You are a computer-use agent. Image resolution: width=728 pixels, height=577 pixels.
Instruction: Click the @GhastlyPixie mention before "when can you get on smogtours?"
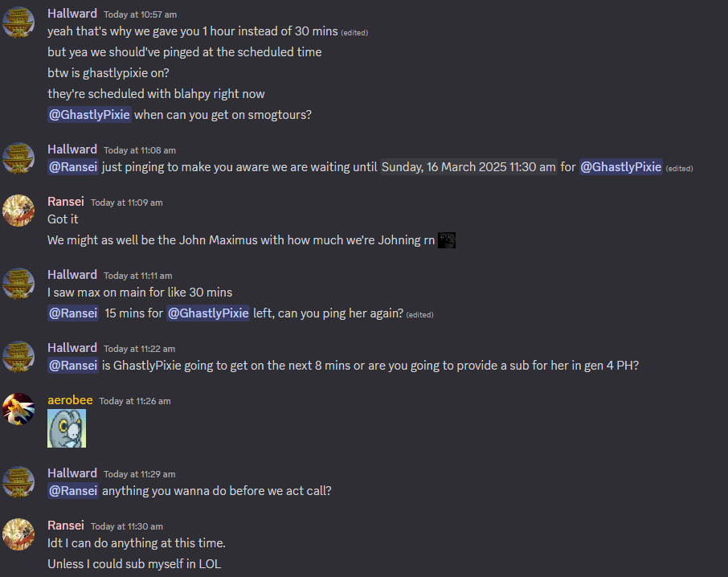click(89, 115)
